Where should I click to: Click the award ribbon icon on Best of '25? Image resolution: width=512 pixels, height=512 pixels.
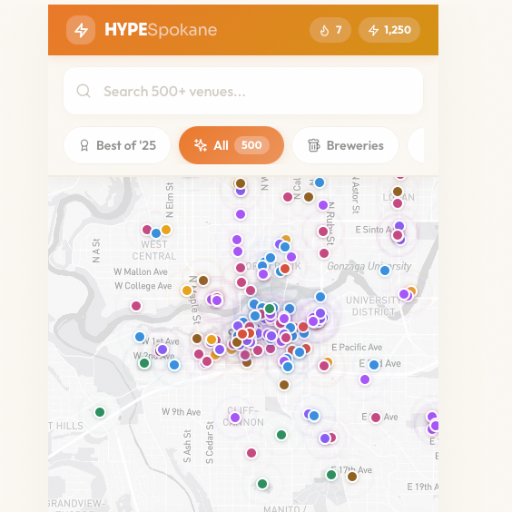[84, 145]
